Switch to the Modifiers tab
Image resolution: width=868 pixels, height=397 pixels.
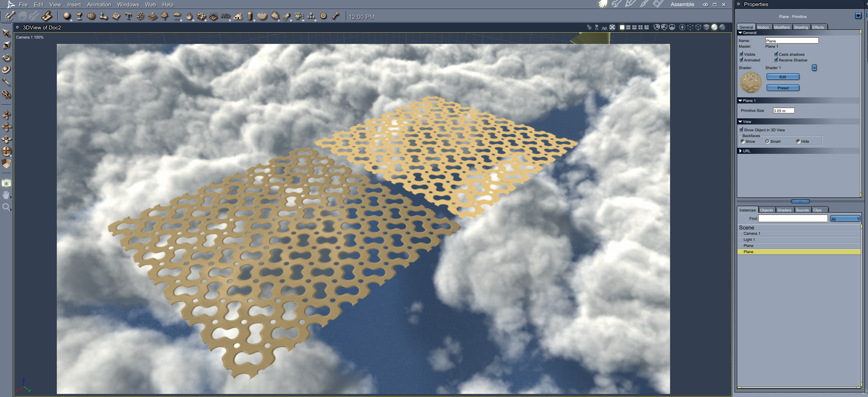pos(782,27)
